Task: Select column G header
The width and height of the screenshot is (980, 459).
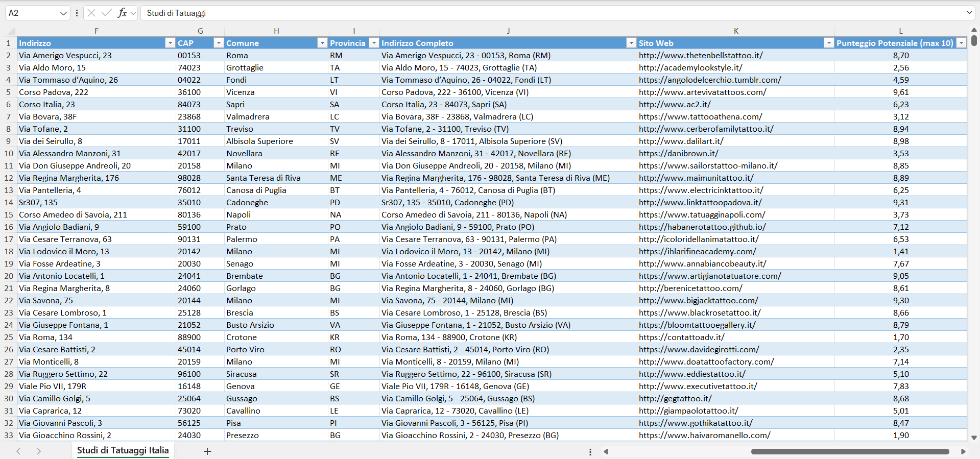Action: (200, 31)
